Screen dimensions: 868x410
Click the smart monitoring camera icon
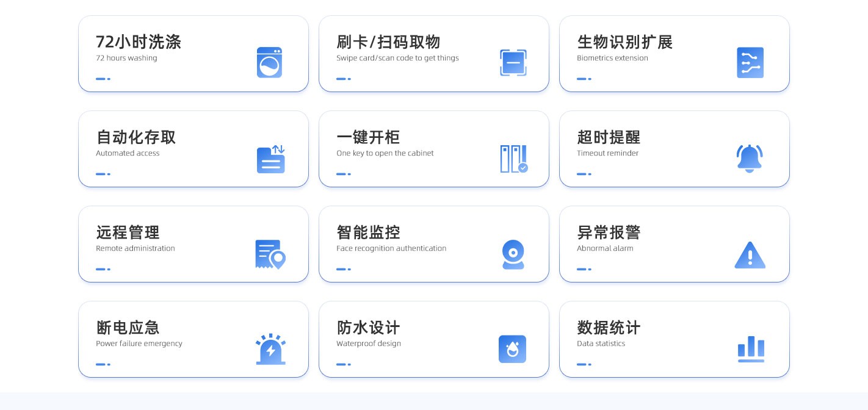click(x=513, y=254)
